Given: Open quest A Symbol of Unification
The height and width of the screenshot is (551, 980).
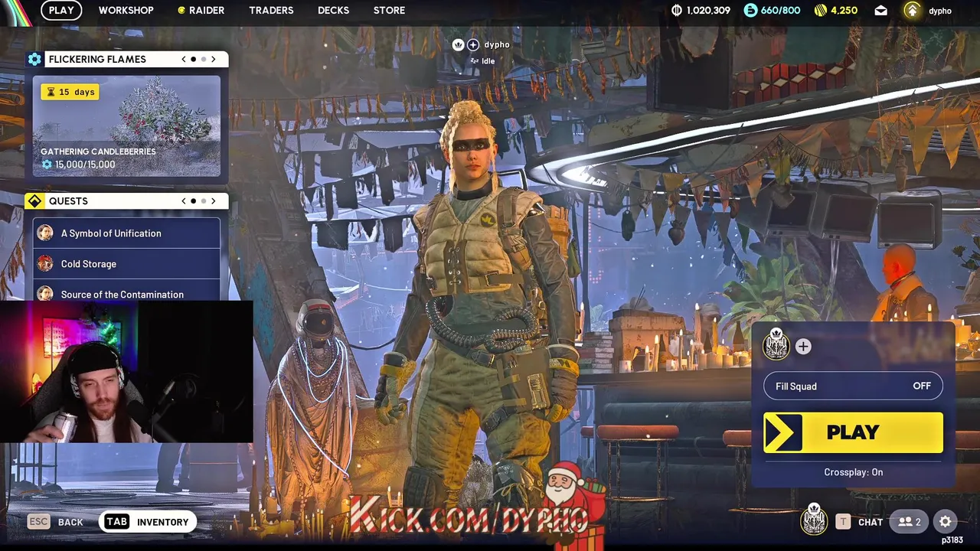Looking at the screenshot, I should point(126,233).
